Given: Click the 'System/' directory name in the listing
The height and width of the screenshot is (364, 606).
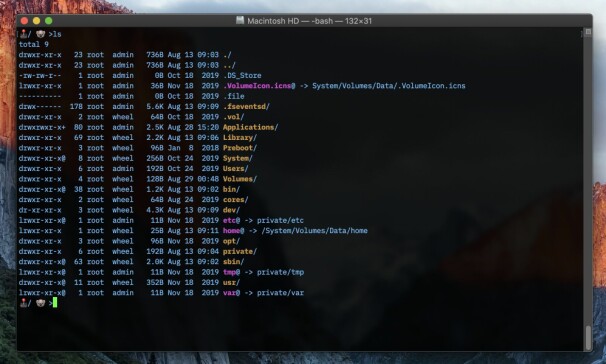Looking at the screenshot, I should 238,158.
